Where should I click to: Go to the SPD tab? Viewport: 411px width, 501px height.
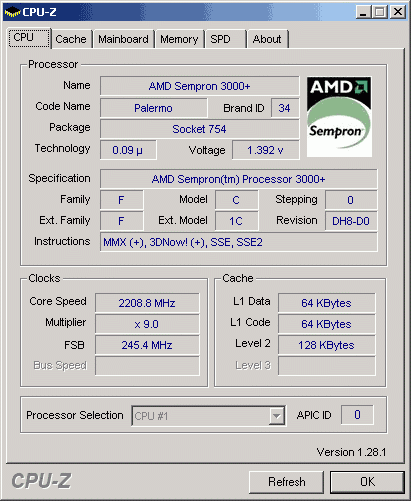pos(226,39)
